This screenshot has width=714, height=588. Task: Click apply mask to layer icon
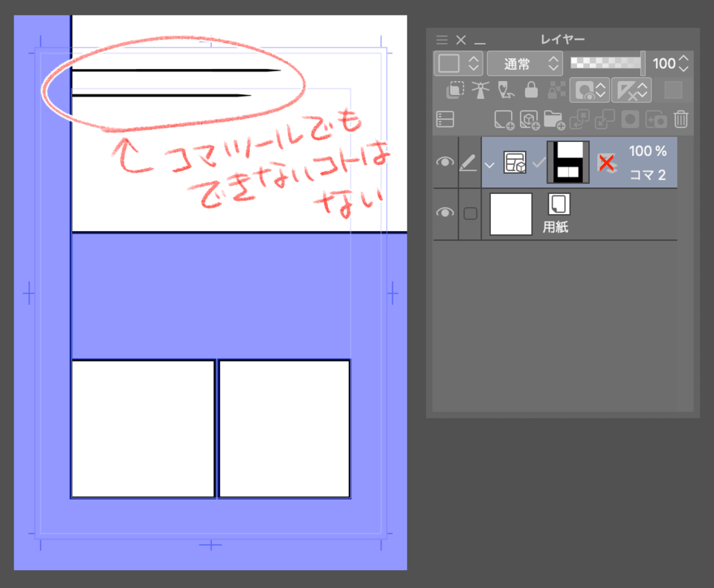tap(656, 120)
